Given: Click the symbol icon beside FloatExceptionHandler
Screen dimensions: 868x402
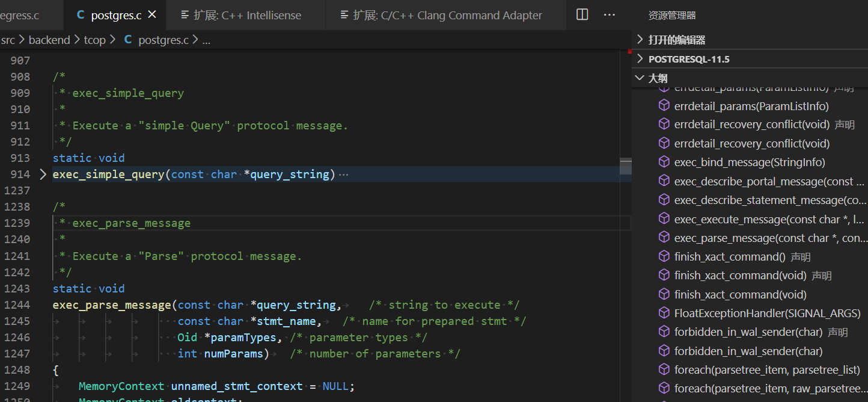Looking at the screenshot, I should point(664,313).
